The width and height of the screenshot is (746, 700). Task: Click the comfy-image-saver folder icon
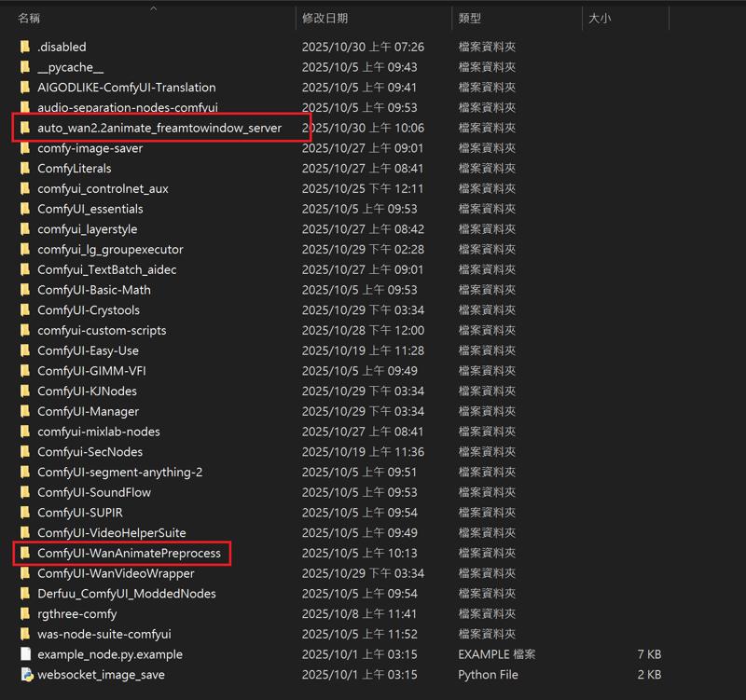point(25,148)
